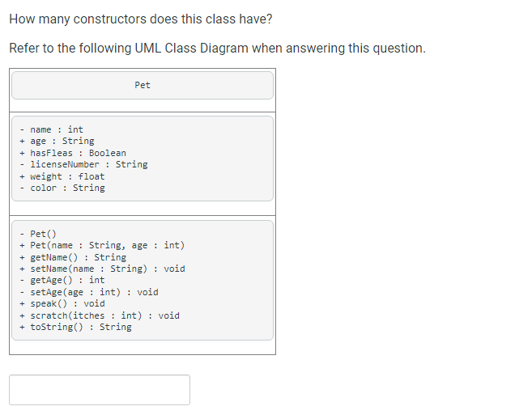Screen dimensions: 532x419
Task: Click the private Pet() constructor line
Action: tap(38, 234)
